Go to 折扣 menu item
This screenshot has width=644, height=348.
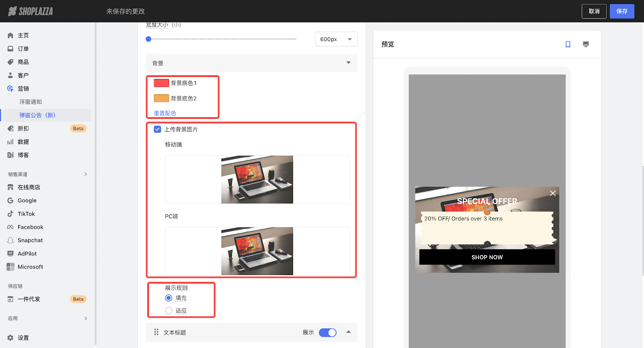tap(23, 128)
